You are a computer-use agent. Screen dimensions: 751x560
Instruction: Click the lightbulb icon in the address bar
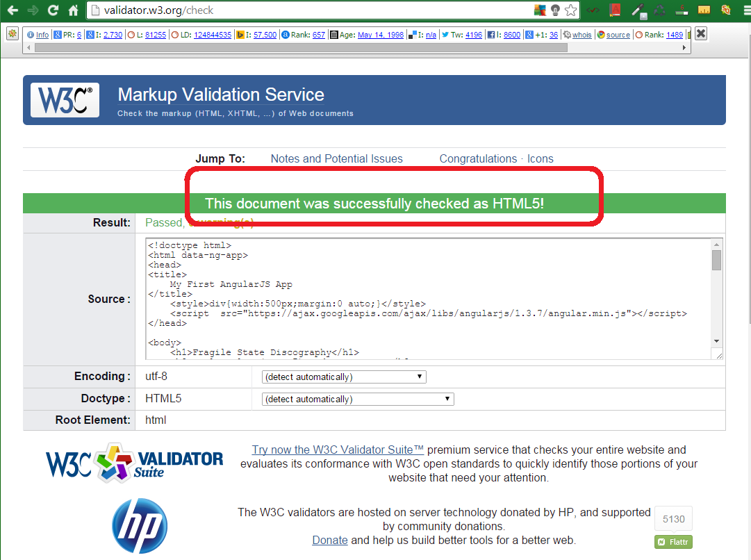(x=554, y=11)
